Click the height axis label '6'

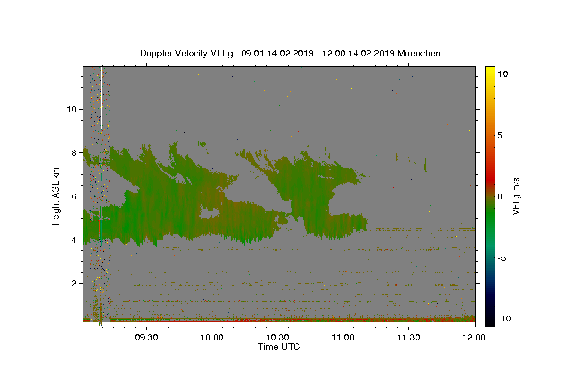click(73, 196)
